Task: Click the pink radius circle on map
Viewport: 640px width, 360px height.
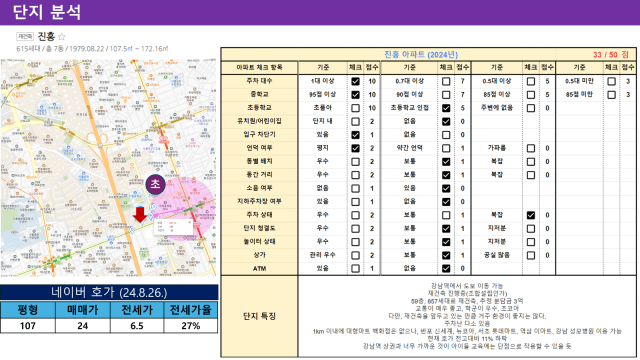Action: pyautogui.click(x=184, y=208)
